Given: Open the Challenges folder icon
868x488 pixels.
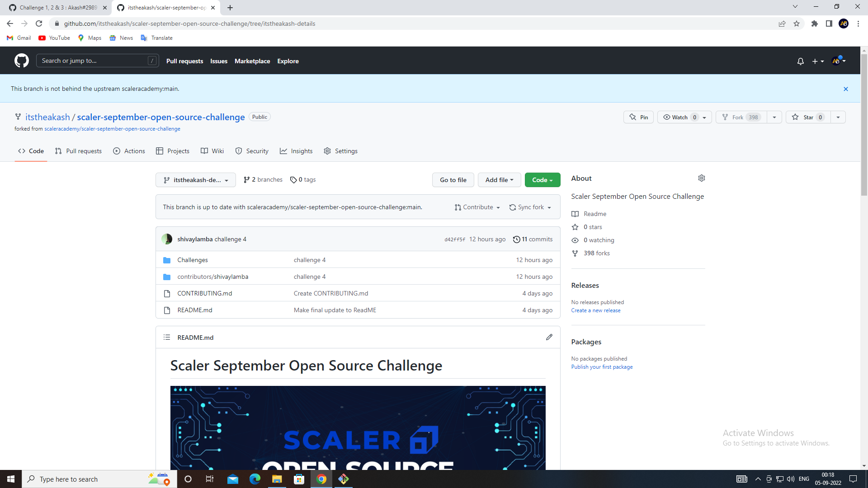Looking at the screenshot, I should (x=167, y=260).
